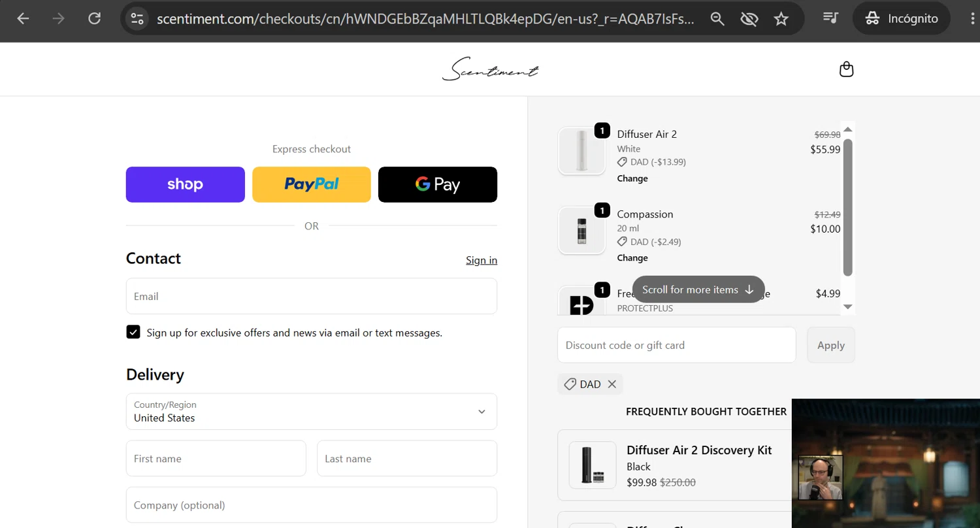Click the PROTECTPLUS item thumbnail

[581, 301]
